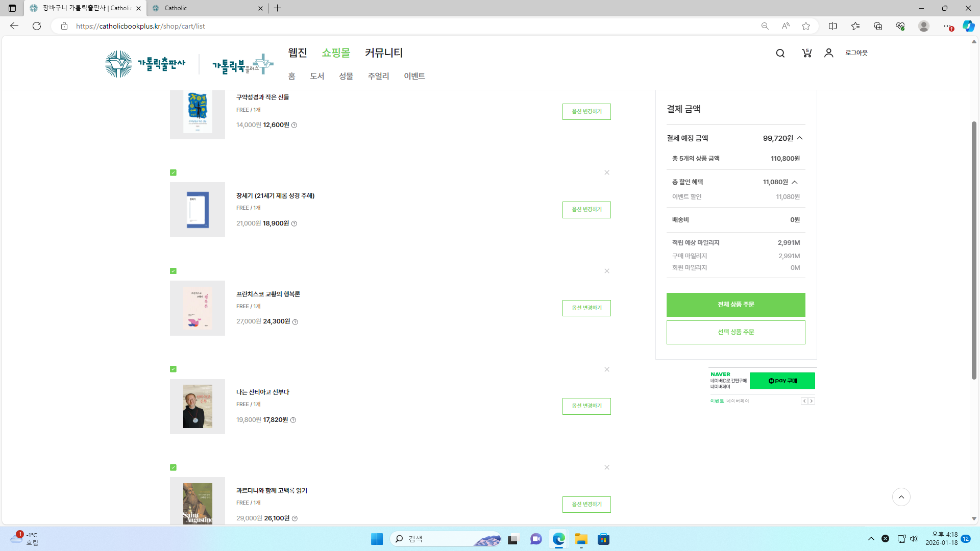Open the user account profile icon
Screen dimensions: 980x551
point(828,53)
